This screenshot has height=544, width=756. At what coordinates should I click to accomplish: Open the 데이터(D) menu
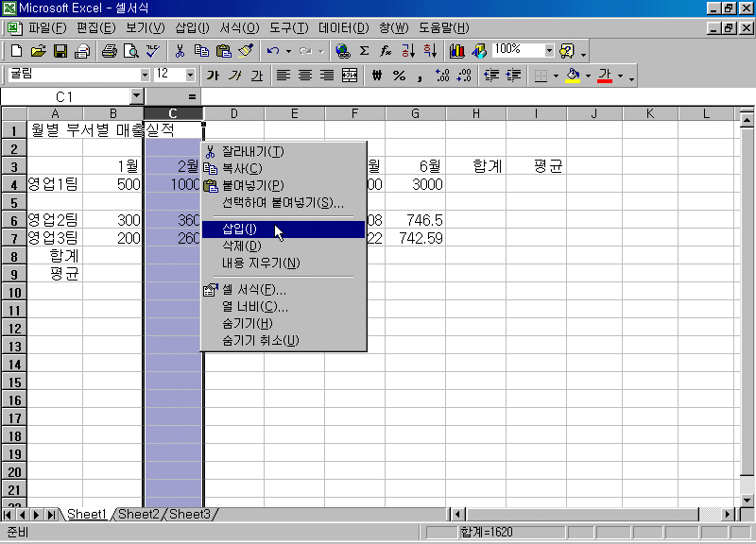pyautogui.click(x=343, y=27)
